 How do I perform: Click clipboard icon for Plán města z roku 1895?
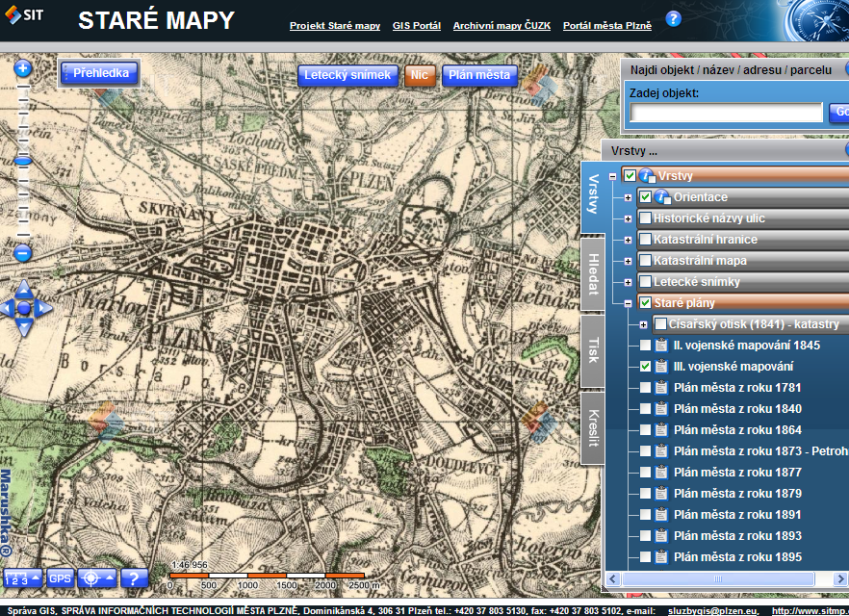point(660,556)
